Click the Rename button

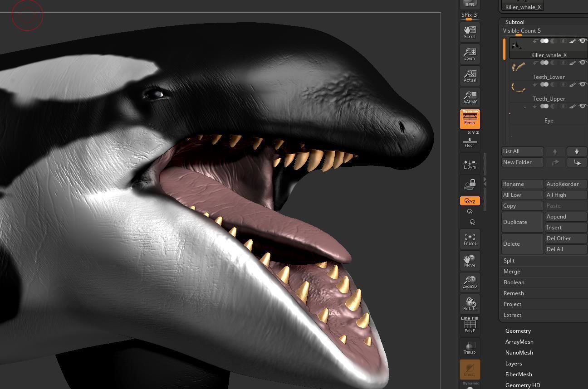(523, 184)
